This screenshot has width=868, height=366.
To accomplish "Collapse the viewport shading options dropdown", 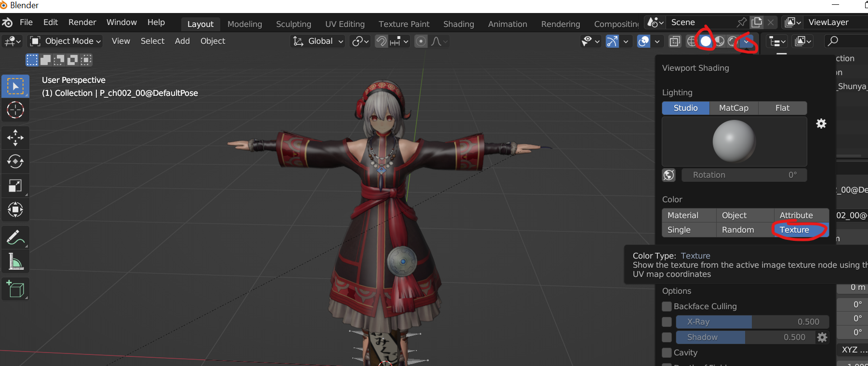I will pyautogui.click(x=747, y=41).
